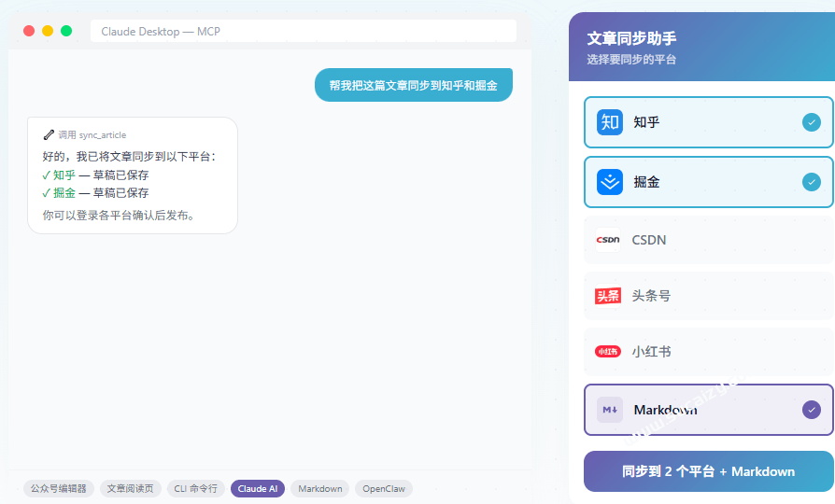Click the 文章同步助手 panel title
The height and width of the screenshot is (504, 835).
(x=631, y=38)
